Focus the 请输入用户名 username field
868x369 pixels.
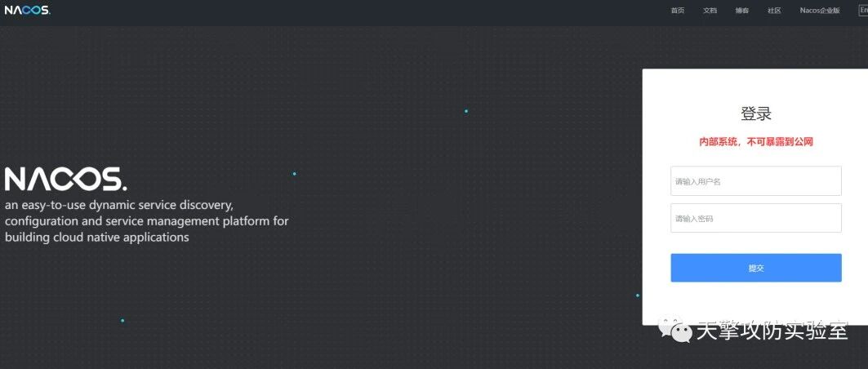(755, 181)
